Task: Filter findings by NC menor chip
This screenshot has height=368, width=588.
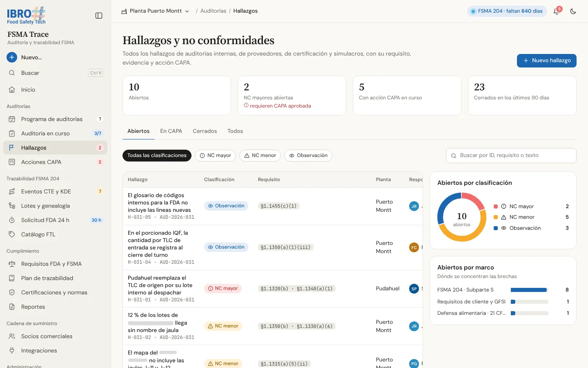Action: point(260,155)
